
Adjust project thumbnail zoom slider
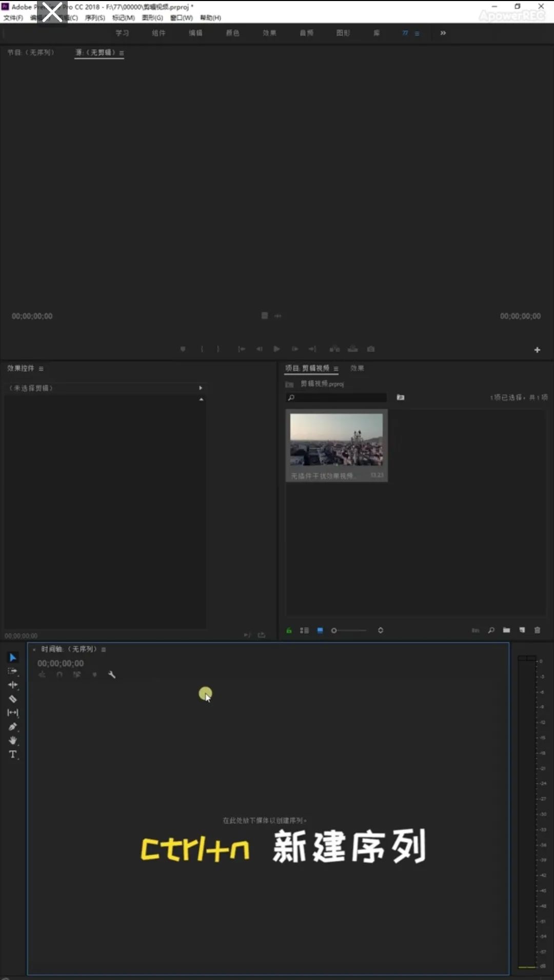point(349,630)
